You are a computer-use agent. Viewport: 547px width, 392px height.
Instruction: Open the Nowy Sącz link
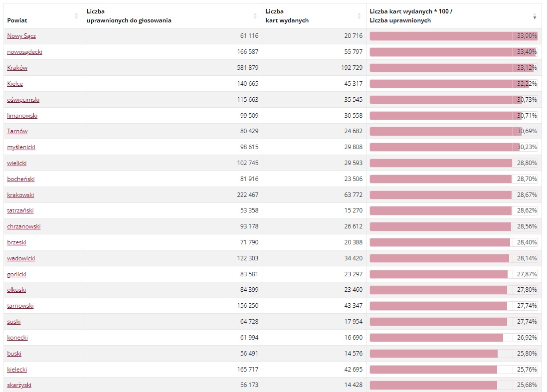tap(21, 35)
